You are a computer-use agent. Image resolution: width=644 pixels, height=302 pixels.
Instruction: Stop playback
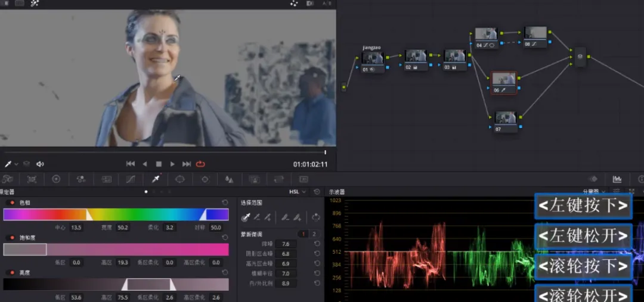click(x=159, y=164)
